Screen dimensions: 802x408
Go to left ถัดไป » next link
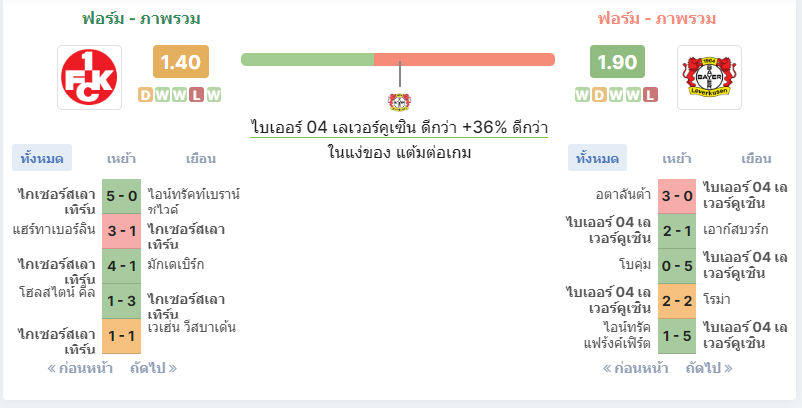pyautogui.click(x=153, y=368)
